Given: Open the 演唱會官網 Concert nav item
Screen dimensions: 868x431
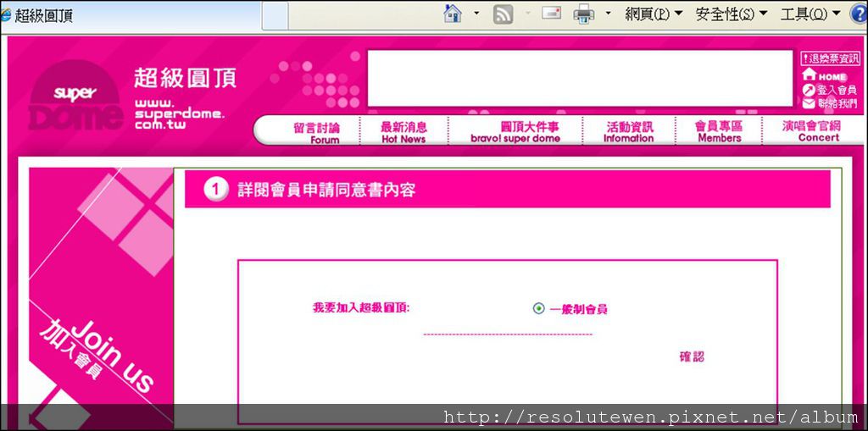Looking at the screenshot, I should tap(811, 132).
